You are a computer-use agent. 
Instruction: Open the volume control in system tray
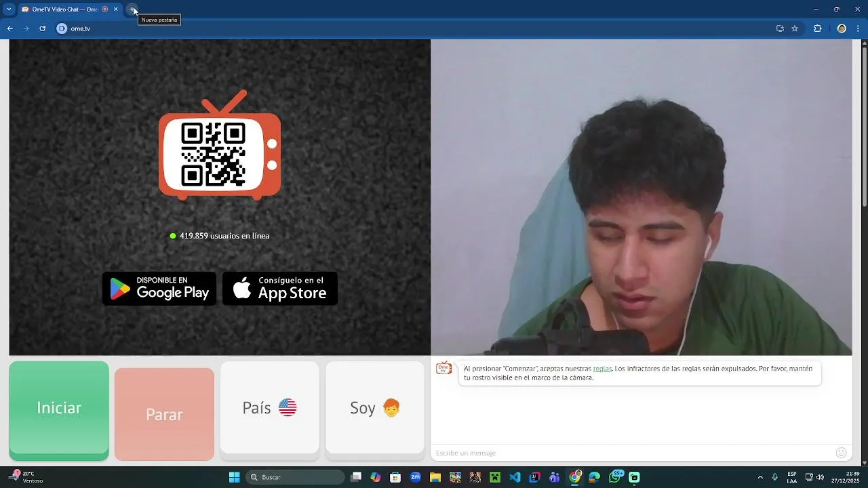821,477
